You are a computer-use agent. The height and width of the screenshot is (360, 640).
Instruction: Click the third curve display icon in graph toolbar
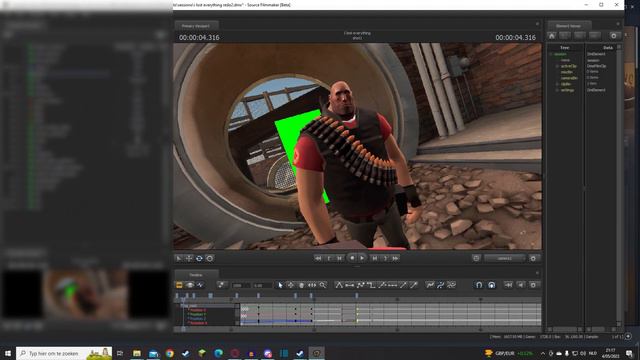point(451,285)
